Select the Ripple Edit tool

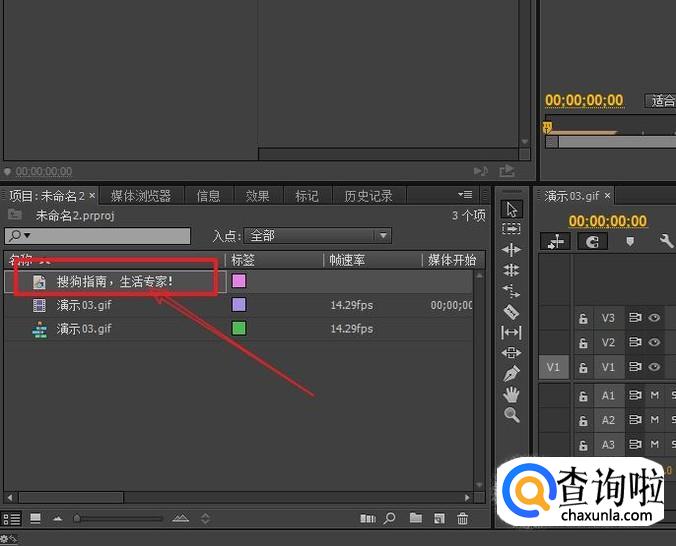511,250
